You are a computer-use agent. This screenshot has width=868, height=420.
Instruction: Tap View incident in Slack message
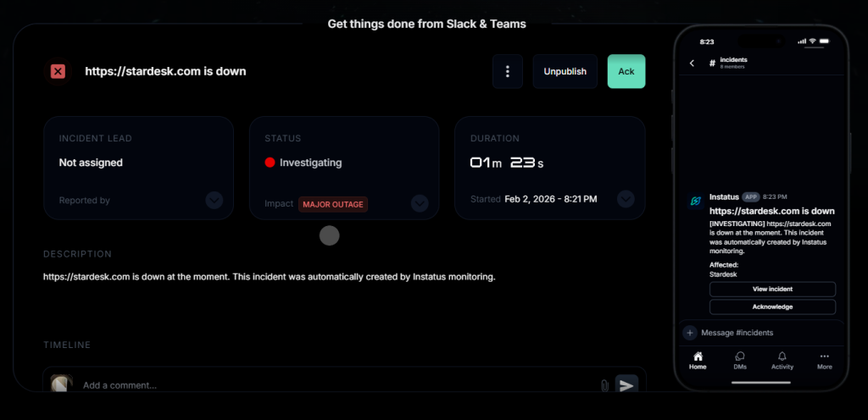[x=772, y=290]
